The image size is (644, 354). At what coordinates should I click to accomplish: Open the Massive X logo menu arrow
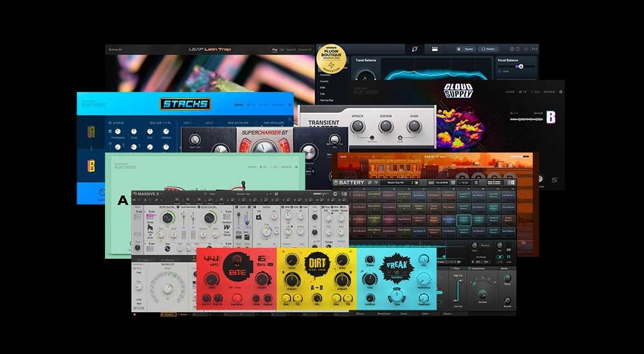pyautogui.click(x=162, y=194)
